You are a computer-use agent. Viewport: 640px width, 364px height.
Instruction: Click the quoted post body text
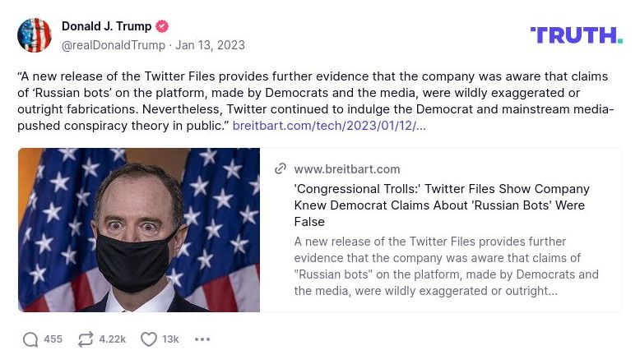point(313,93)
